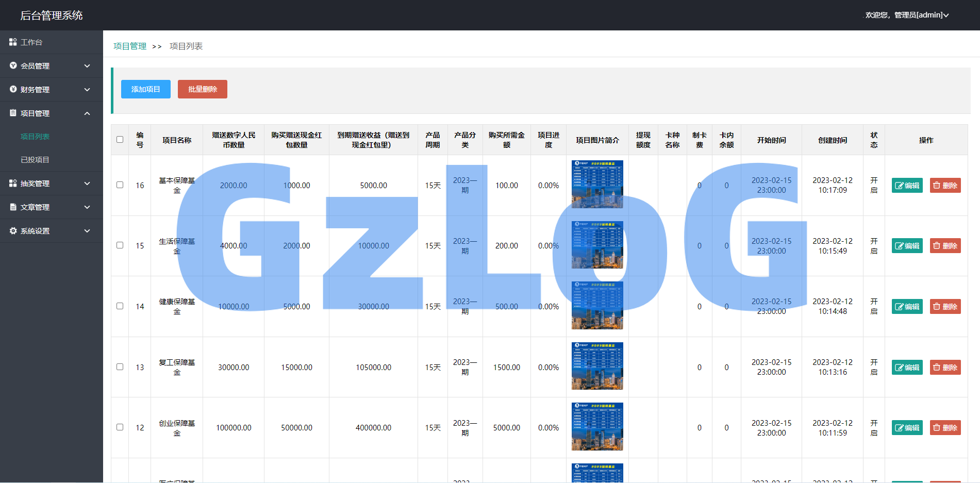
Task: Check the row 14 健康保障基金 checkbox
Action: pyautogui.click(x=120, y=306)
